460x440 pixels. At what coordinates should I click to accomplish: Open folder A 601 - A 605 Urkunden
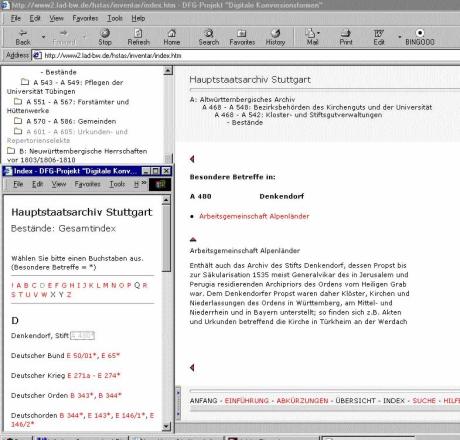[x=18, y=131]
